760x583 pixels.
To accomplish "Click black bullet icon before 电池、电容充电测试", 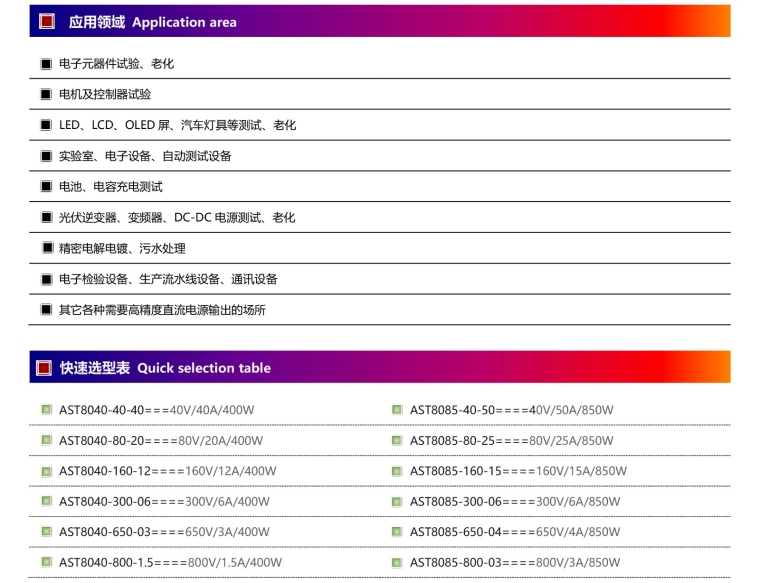I will 46,187.
